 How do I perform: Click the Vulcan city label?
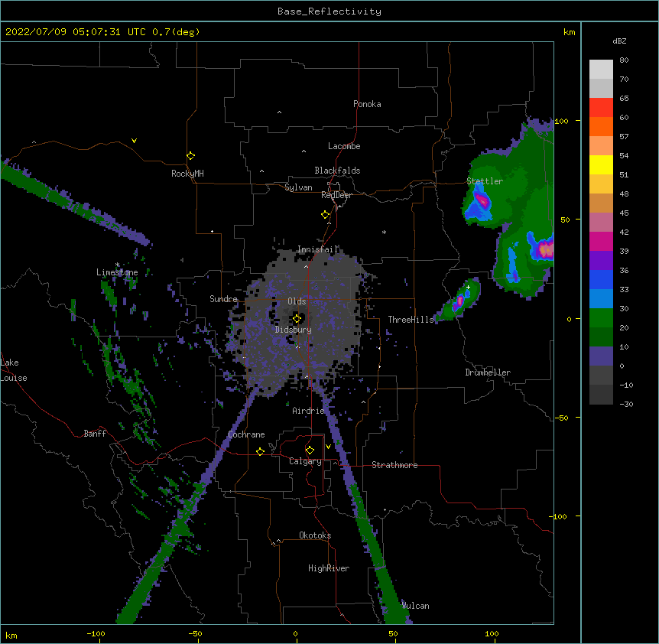point(415,606)
